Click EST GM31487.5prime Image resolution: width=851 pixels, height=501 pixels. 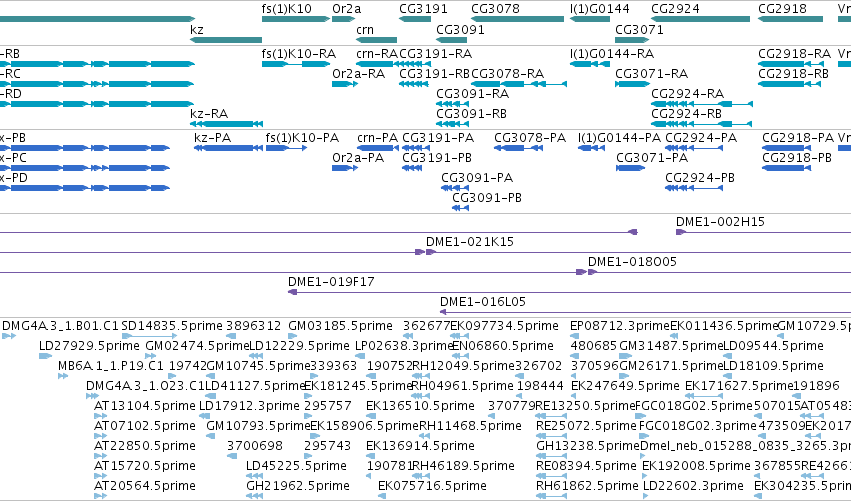click(671, 346)
